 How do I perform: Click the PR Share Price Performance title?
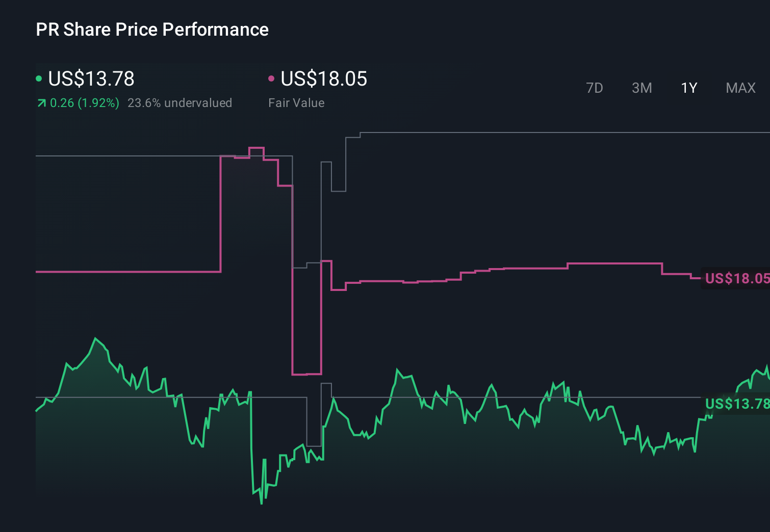pos(152,30)
